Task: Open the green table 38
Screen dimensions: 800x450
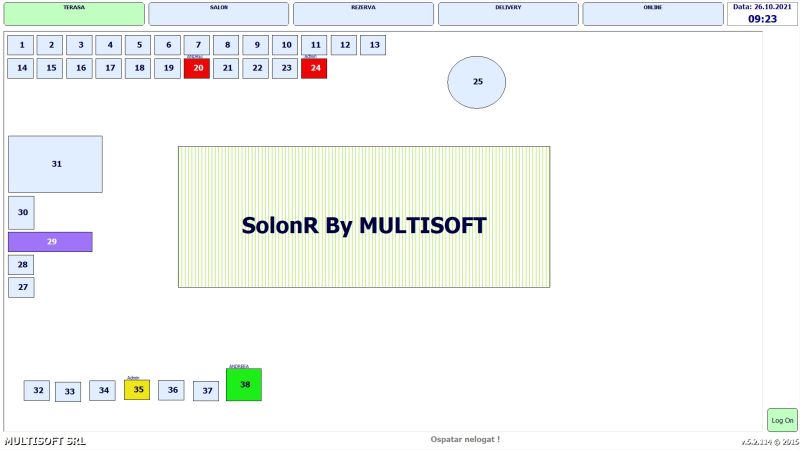Action: [244, 385]
